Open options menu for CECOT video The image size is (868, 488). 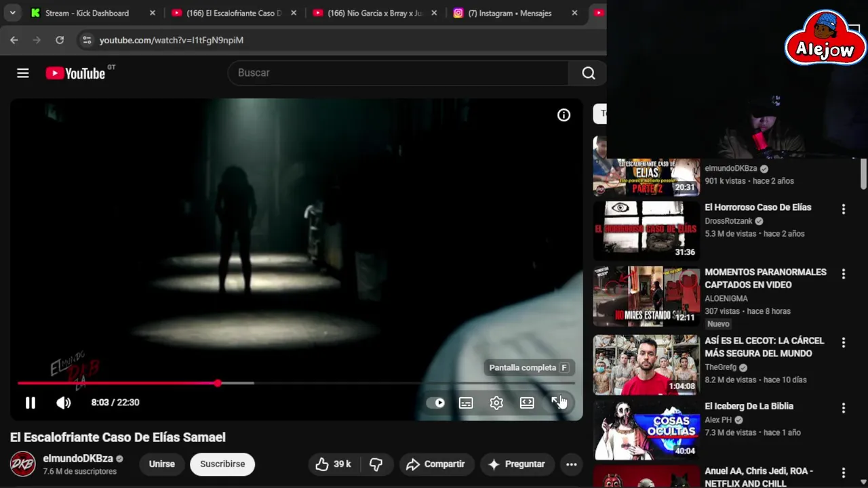pos(844,343)
